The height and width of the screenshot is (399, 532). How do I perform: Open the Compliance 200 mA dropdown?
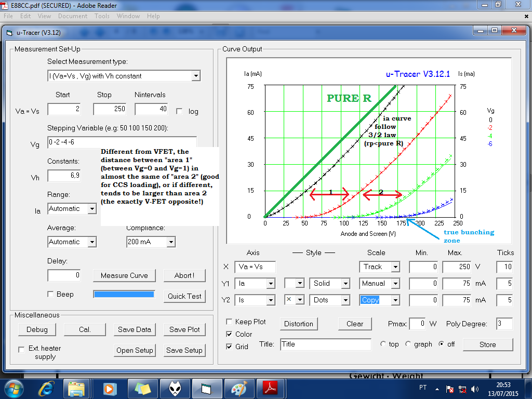coord(171,242)
